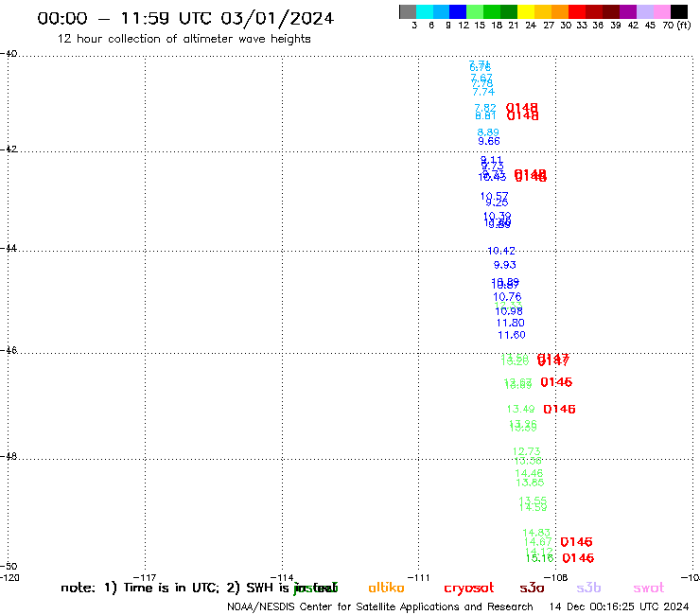
Task: Select the 10.57 wave height reading
Action: pos(494,196)
